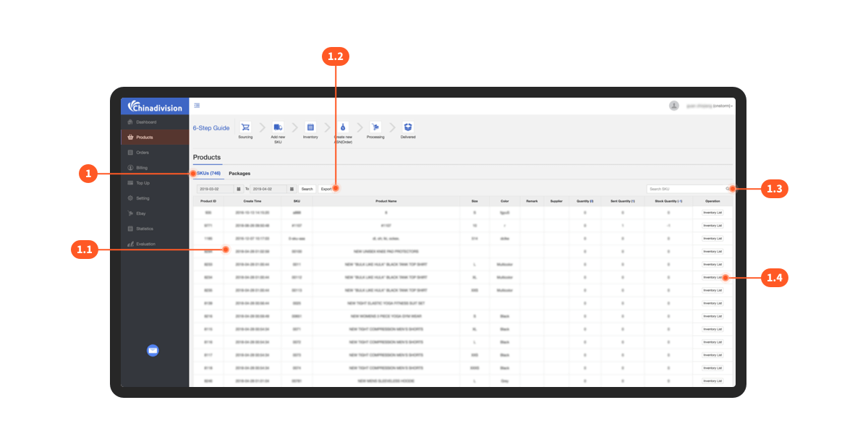
Task: Click the Create new ASN(Order) step icon
Action: (x=343, y=127)
